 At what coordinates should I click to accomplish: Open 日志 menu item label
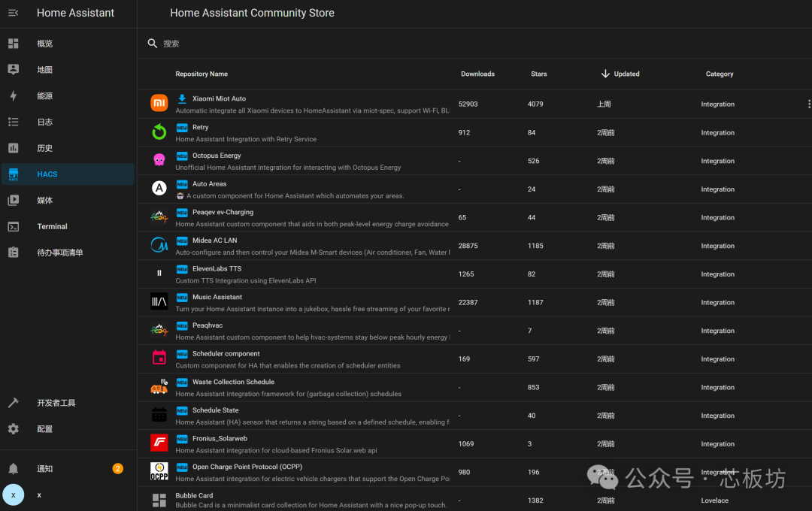[45, 122]
